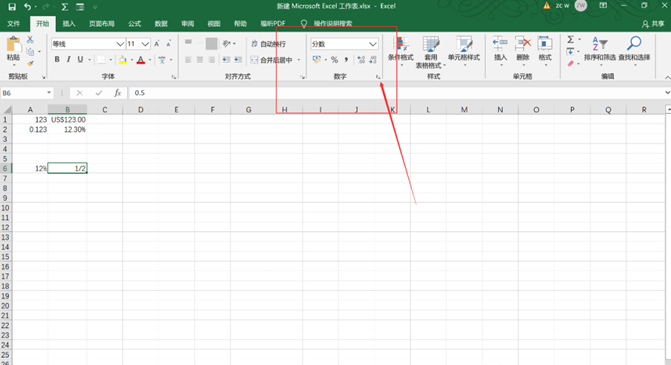Screen dimensions: 671x365
Task: Open 查找和选择 find and select menu
Action: point(634,51)
